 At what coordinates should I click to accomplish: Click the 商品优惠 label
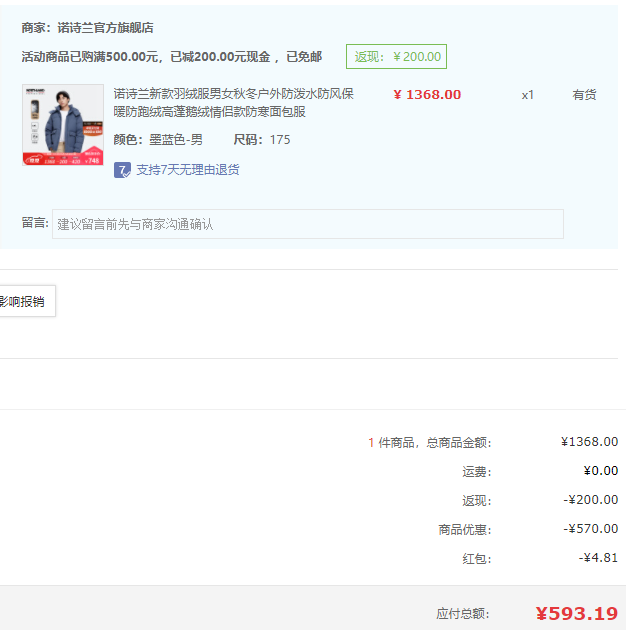(465, 530)
